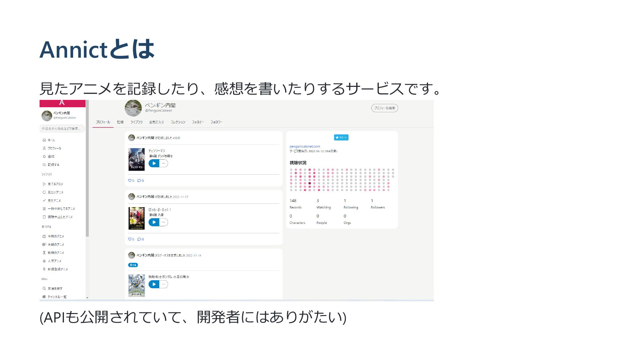Click the 見てる status badge
Image resolution: width=644 pixels, height=362 pixels.
(x=133, y=265)
